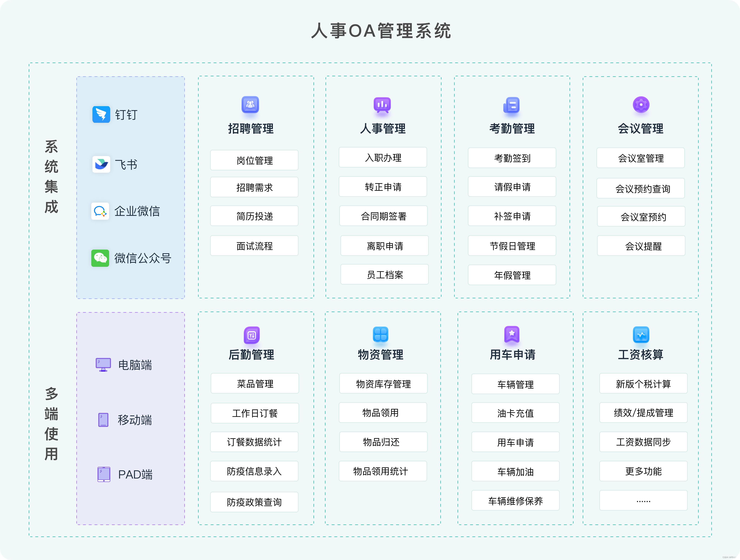The image size is (740, 560).
Task: Click the 企业微信 chat bubble icon
Action: click(100, 211)
